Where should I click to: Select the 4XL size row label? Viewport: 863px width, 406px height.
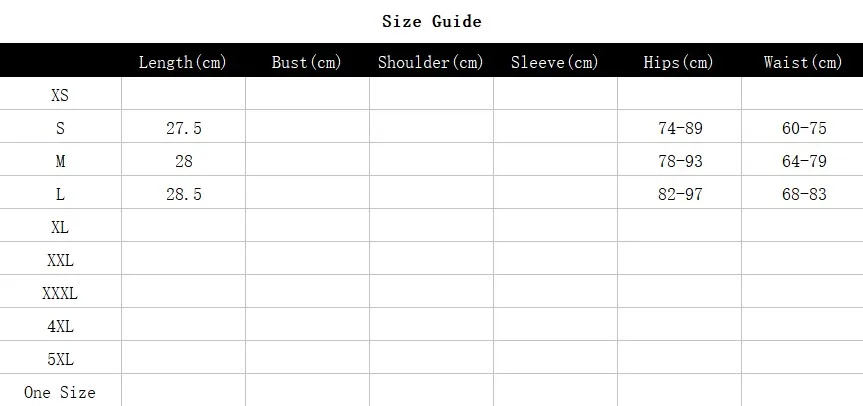(x=60, y=326)
